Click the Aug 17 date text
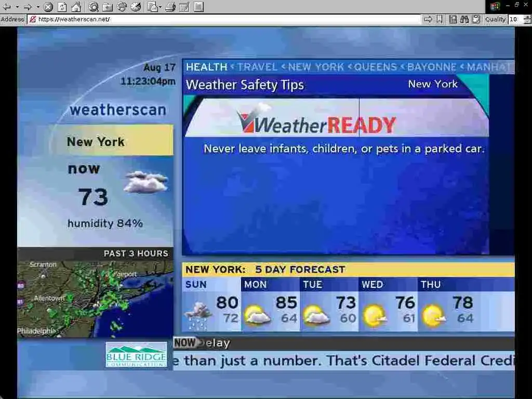Image resolution: width=532 pixels, height=399 pixels. 159,68
